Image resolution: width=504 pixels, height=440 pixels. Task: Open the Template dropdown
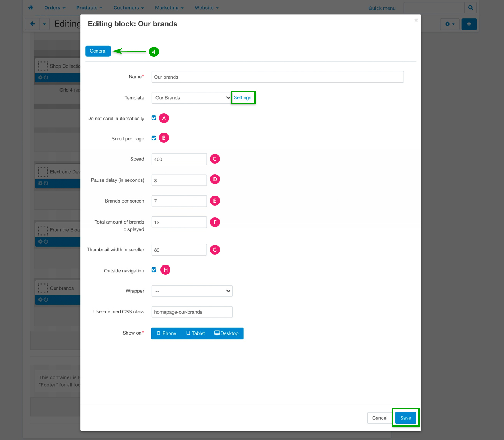click(192, 98)
